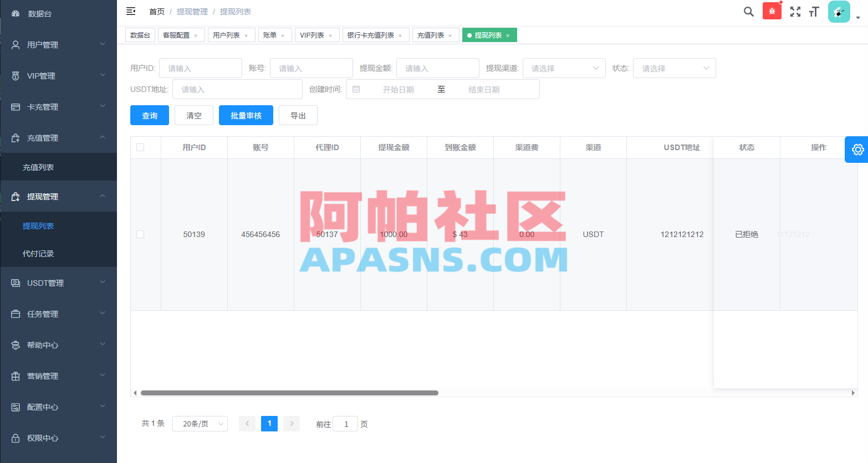Expand the 帮助中心 sidebar menu

pyautogui.click(x=58, y=344)
